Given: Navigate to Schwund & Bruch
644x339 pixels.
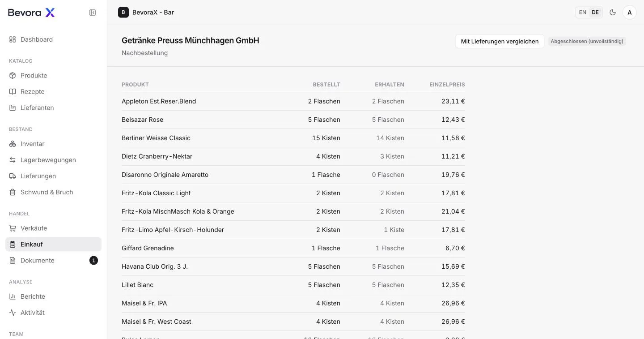Looking at the screenshot, I should (54, 192).
